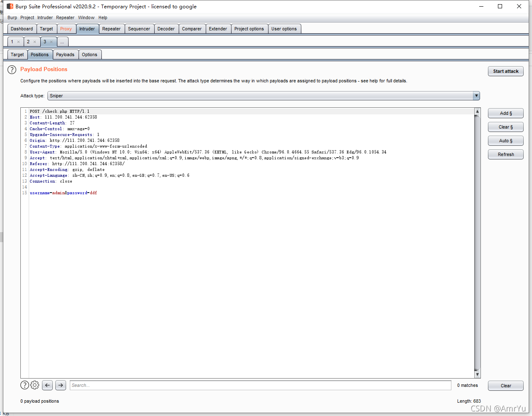Close intruder attack tab 1
Screen dimensions: 532x416
[18, 42]
